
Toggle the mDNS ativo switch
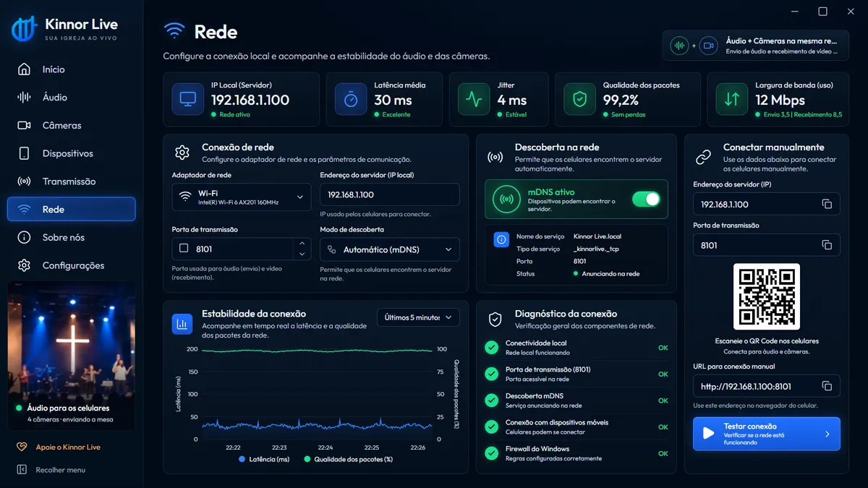646,199
